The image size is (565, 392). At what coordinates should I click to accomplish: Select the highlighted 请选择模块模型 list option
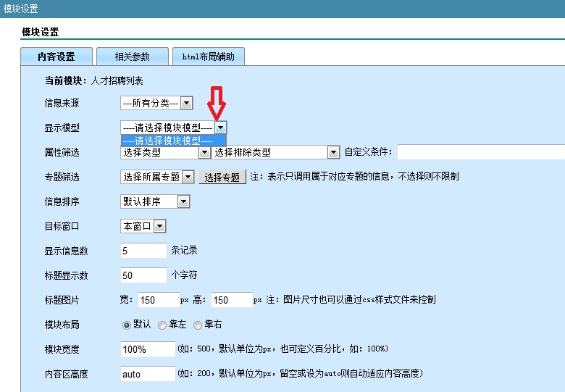pyautogui.click(x=173, y=141)
